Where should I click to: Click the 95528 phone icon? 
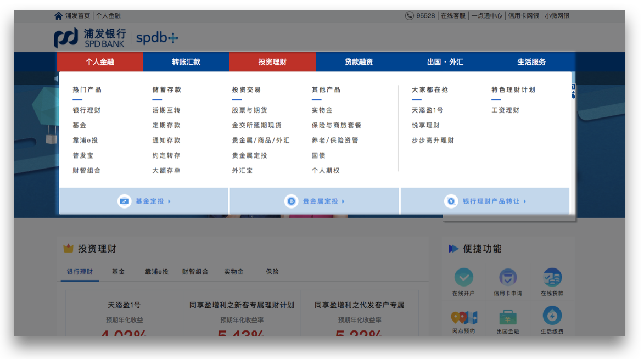point(410,16)
